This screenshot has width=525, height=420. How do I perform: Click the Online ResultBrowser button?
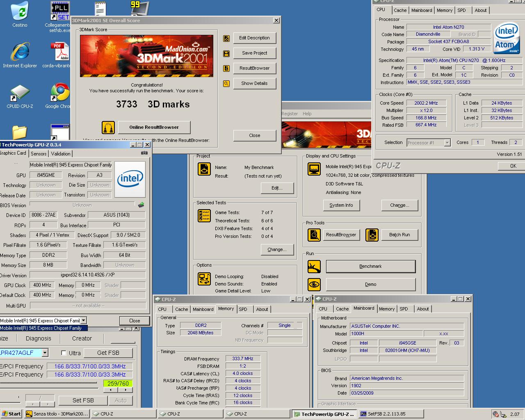tap(154, 127)
